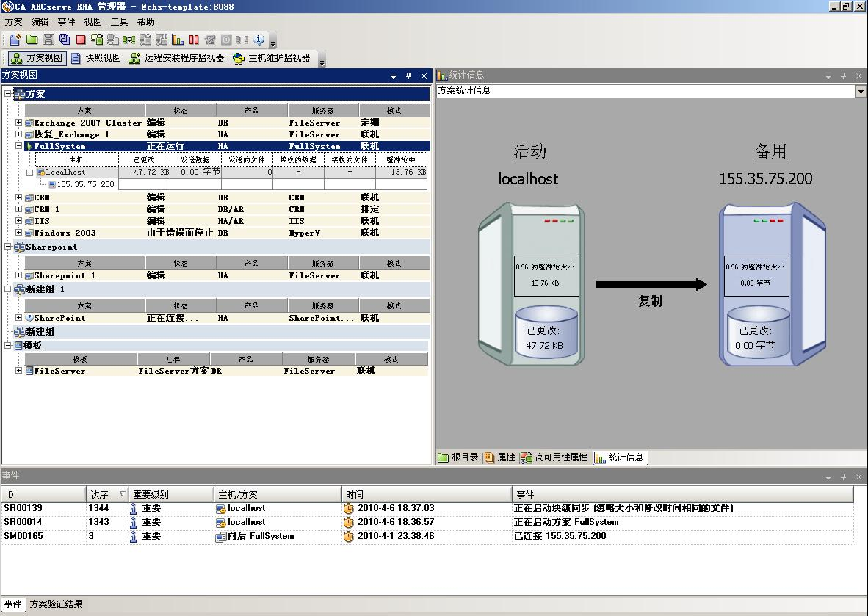Open the 事件 menu in menu bar

click(66, 22)
